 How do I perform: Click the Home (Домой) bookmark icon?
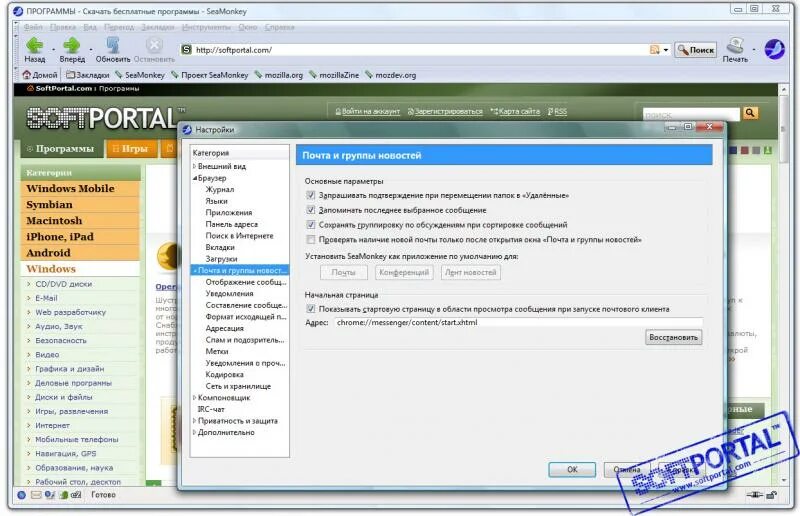click(x=27, y=75)
